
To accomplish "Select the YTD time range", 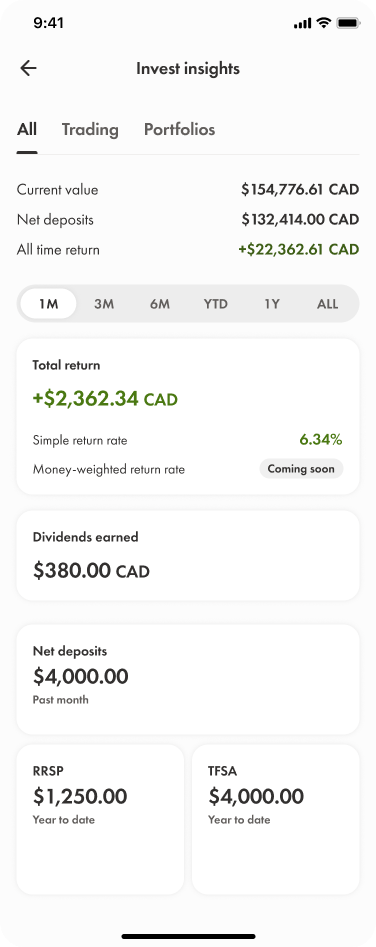I will (215, 304).
